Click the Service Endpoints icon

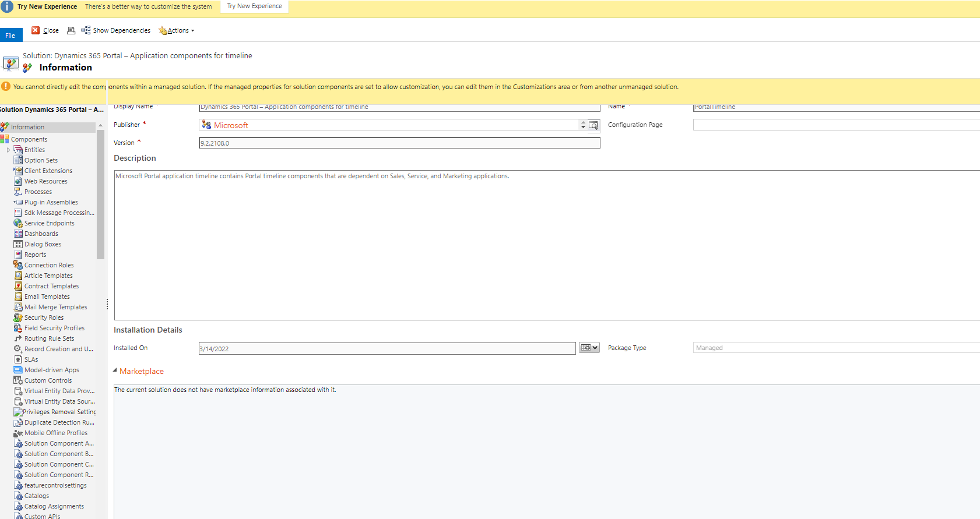[x=18, y=223]
